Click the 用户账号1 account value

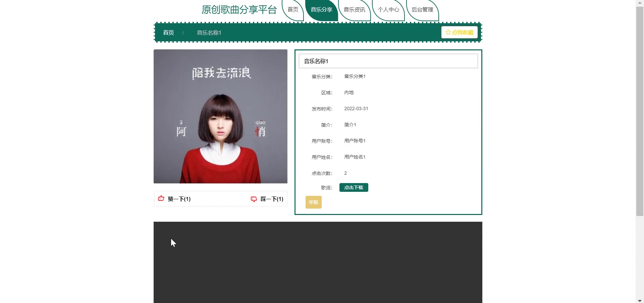point(355,141)
